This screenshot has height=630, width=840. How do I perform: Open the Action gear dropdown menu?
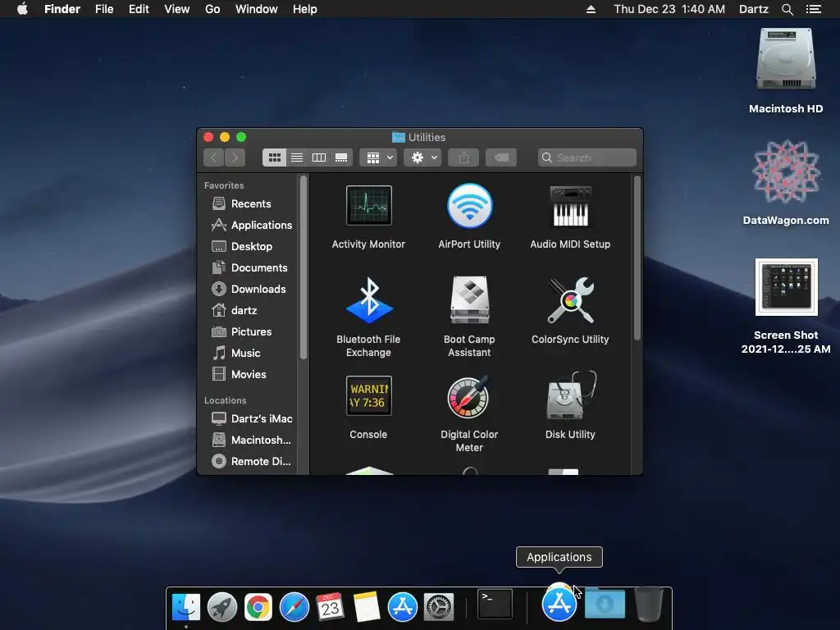coord(422,157)
